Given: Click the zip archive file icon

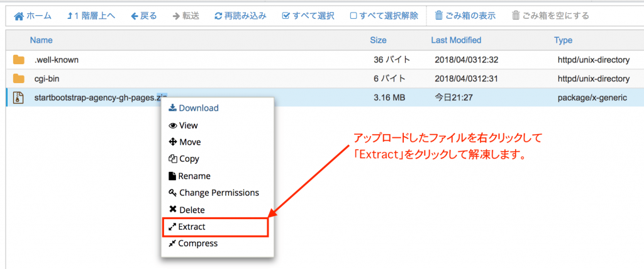Looking at the screenshot, I should [x=19, y=97].
